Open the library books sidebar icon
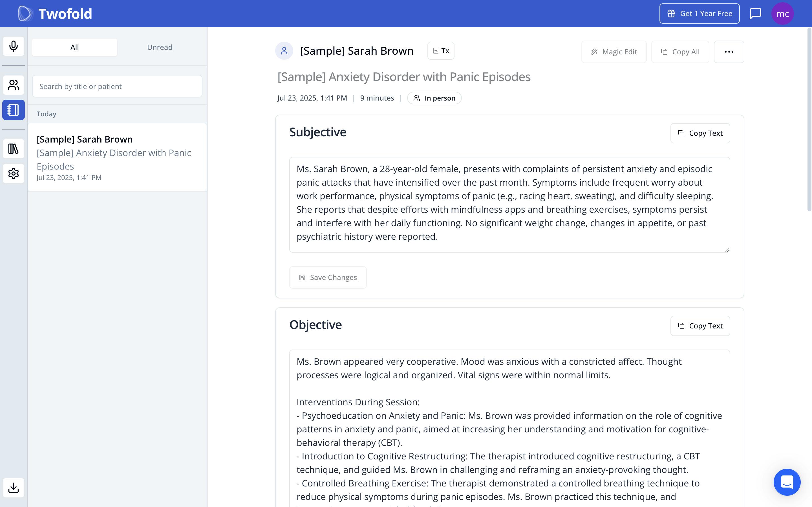The height and width of the screenshot is (507, 812). pos(14,148)
